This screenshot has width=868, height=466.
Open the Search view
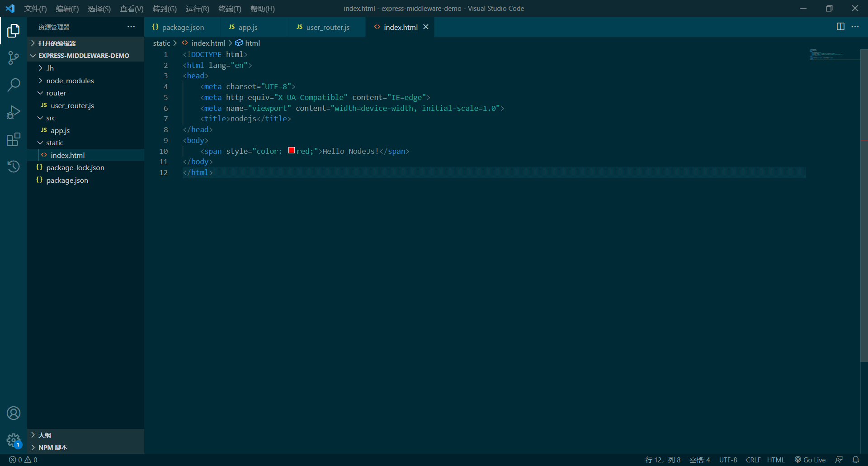coord(14,85)
